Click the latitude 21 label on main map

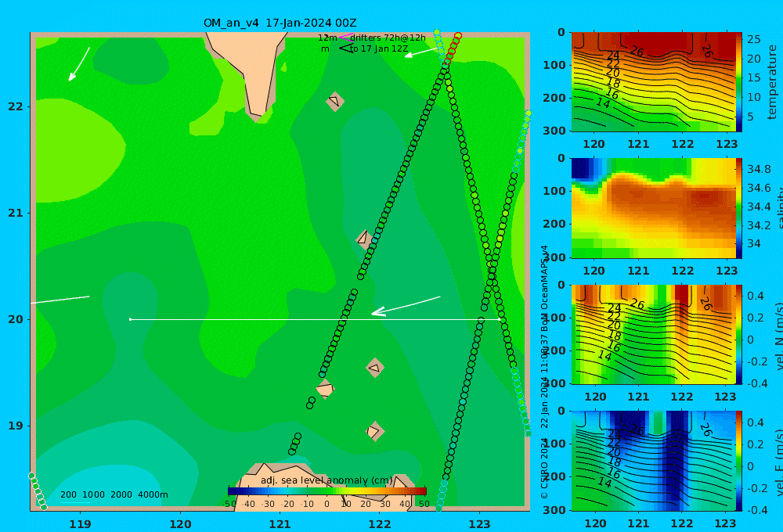click(x=16, y=213)
